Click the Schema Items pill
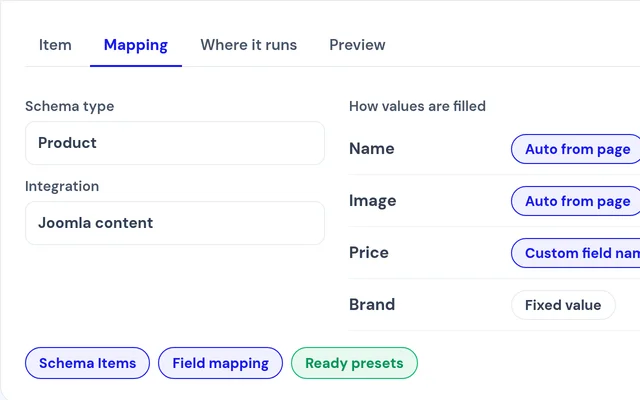Viewport: 640px width, 400px height. (87, 363)
